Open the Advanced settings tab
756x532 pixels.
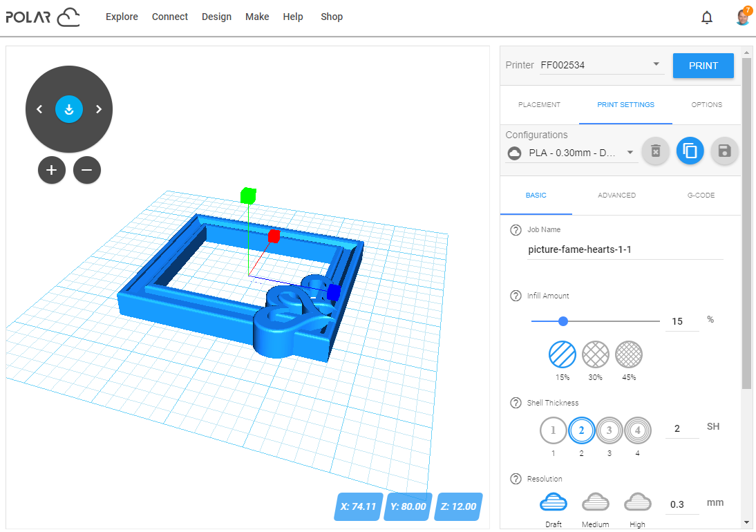point(616,196)
